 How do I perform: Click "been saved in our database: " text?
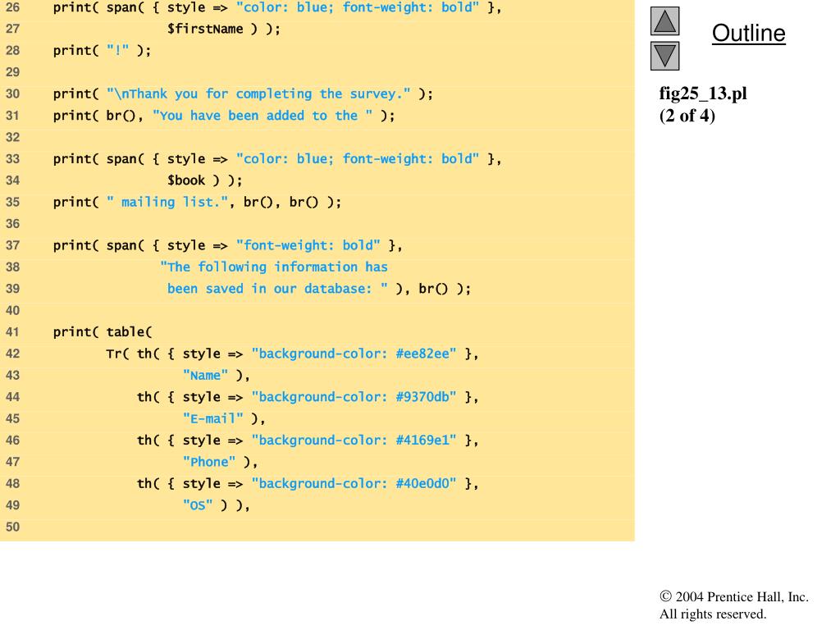tap(277, 289)
